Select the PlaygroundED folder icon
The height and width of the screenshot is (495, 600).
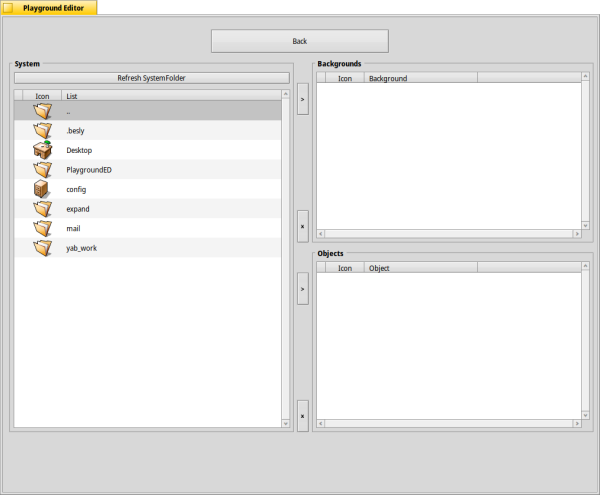coord(42,169)
